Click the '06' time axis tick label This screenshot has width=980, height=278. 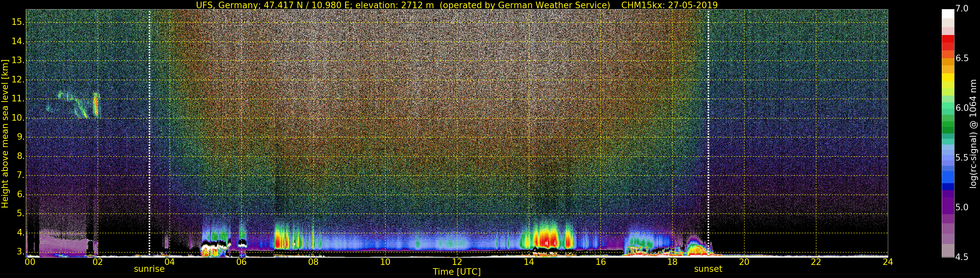(241, 262)
